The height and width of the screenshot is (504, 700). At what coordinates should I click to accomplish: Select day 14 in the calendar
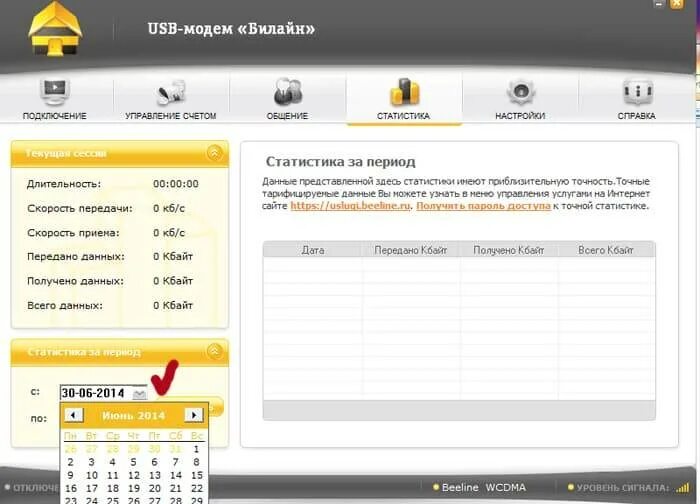coord(176,475)
